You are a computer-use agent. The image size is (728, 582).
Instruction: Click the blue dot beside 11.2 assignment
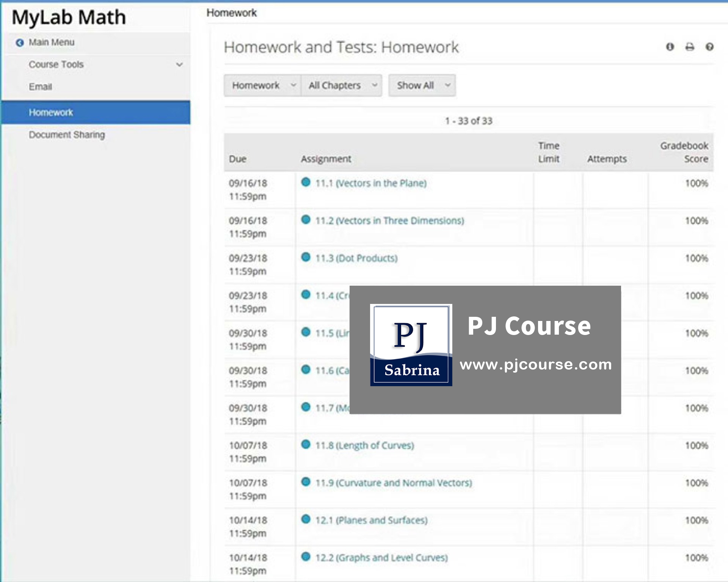point(306,220)
